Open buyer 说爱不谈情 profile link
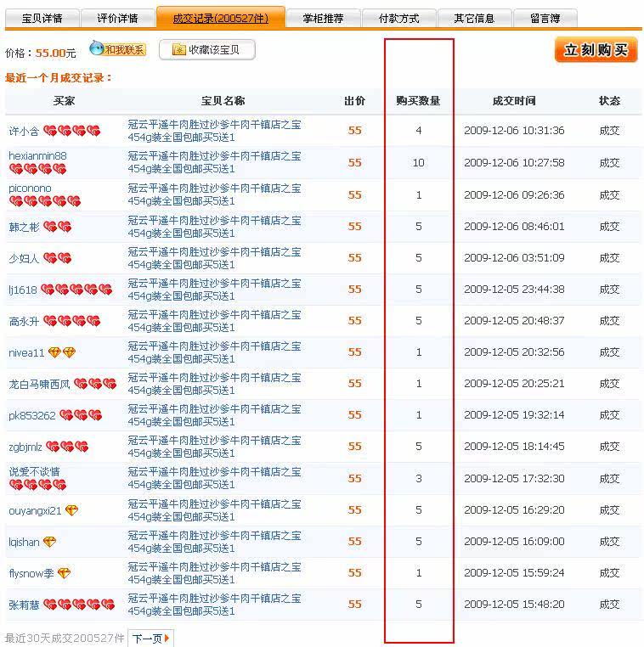The image size is (644, 647). (34, 471)
